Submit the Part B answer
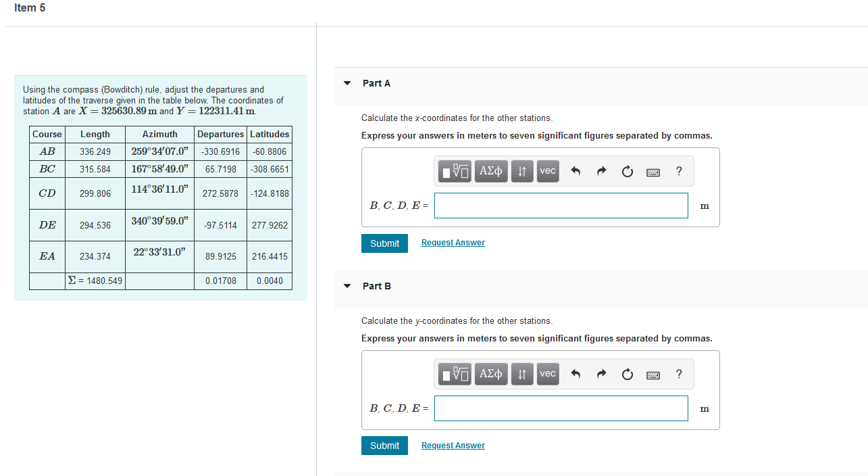This screenshot has height=476, width=868. pos(384,446)
